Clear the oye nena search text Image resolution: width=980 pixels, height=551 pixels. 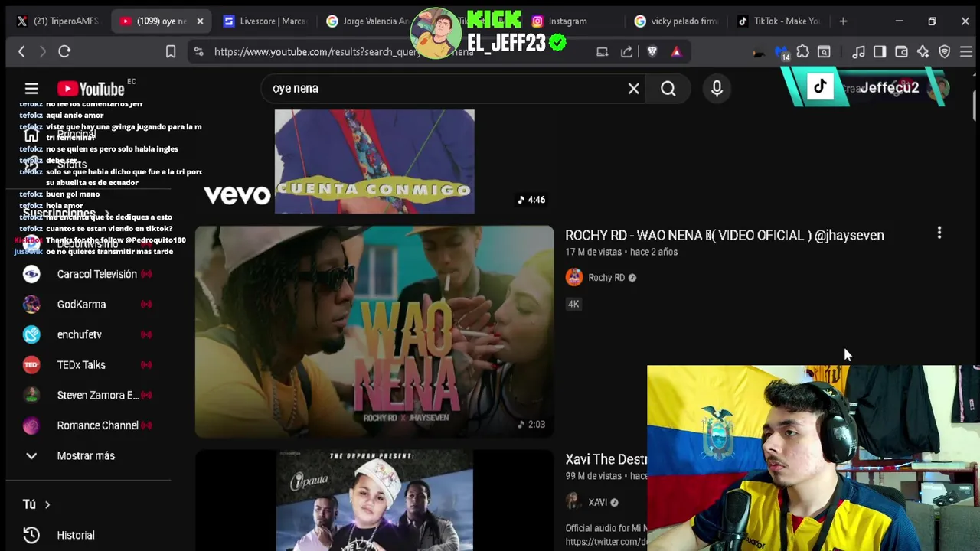click(x=634, y=89)
